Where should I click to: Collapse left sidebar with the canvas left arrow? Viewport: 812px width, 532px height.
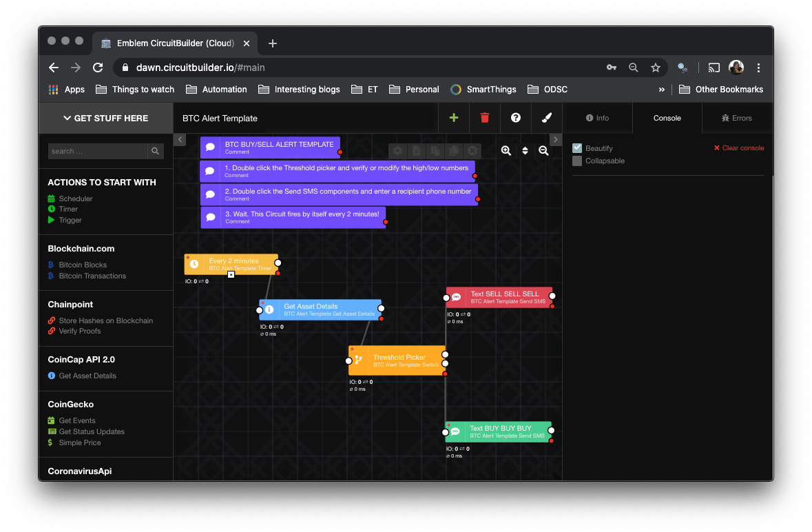tap(180, 139)
